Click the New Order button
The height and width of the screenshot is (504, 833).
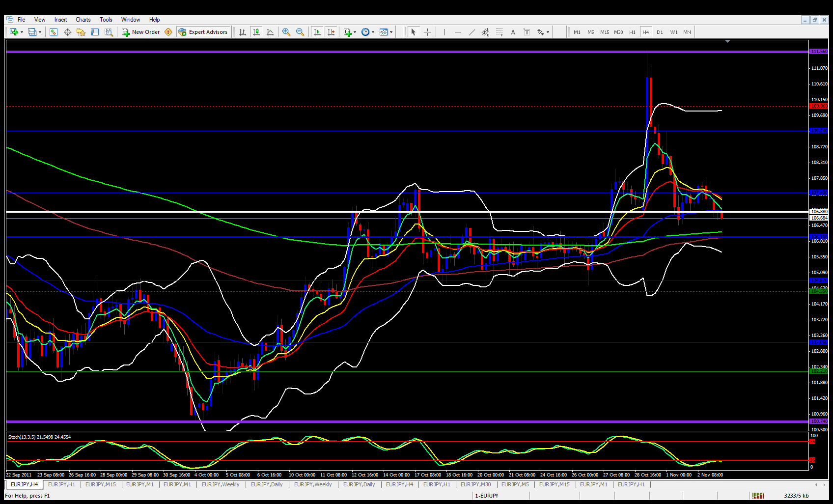click(141, 32)
